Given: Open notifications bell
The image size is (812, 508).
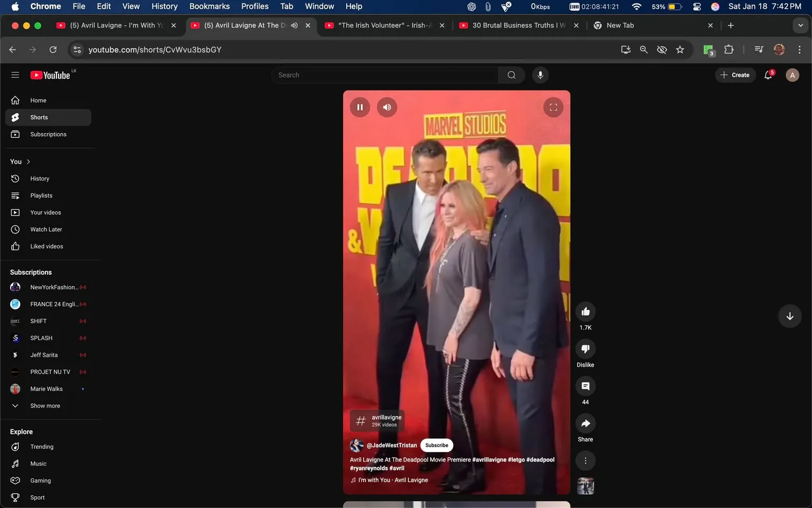Looking at the screenshot, I should (x=768, y=75).
